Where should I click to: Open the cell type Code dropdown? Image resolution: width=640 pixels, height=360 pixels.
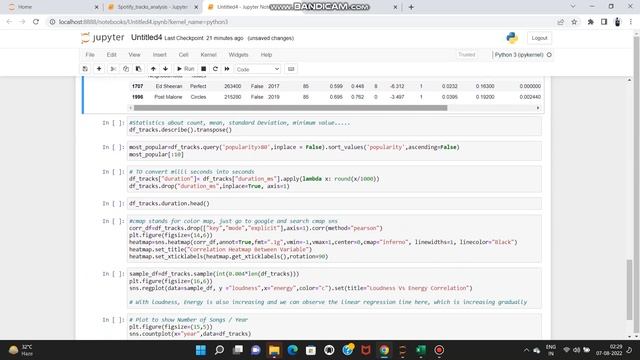click(258, 69)
